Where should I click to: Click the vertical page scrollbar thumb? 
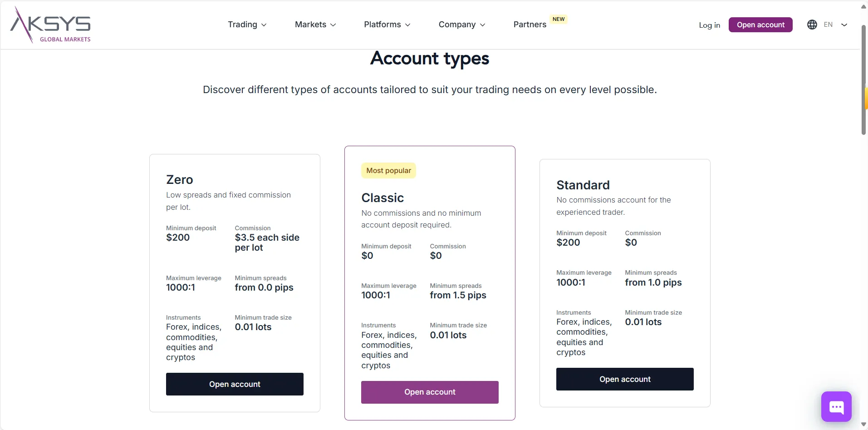point(863,80)
